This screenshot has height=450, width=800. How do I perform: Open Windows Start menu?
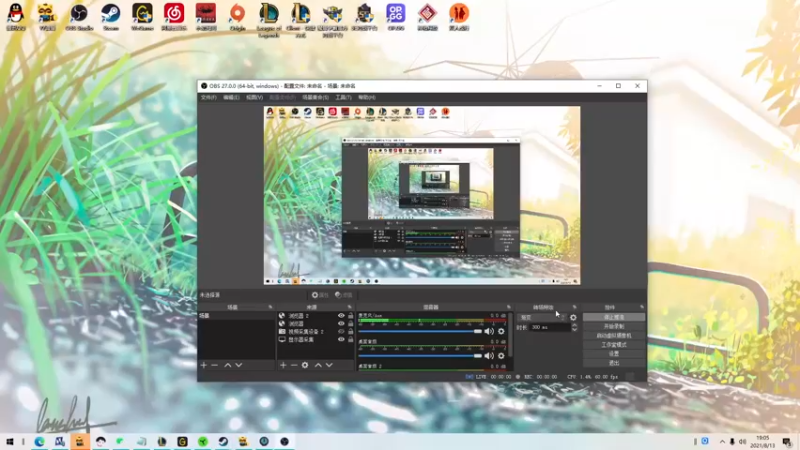click(x=10, y=441)
